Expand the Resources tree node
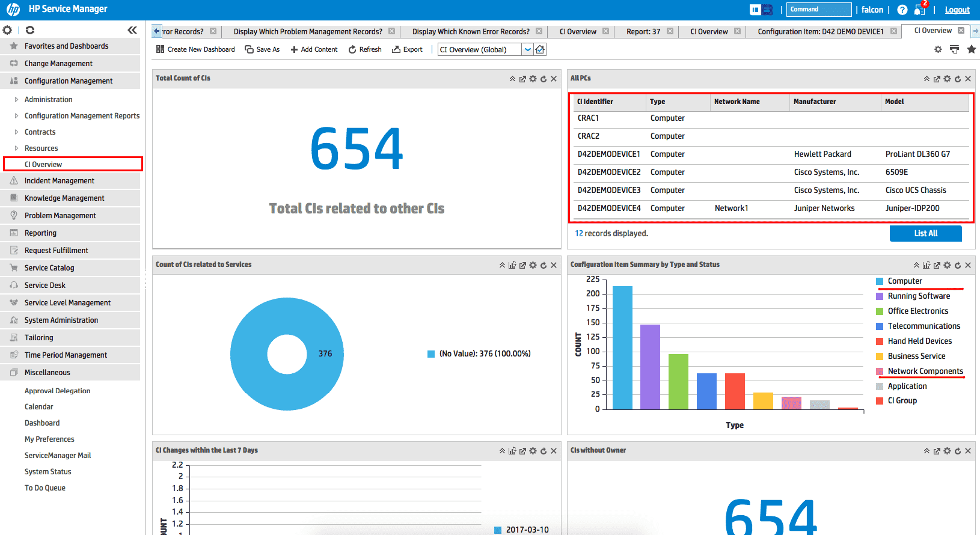The width and height of the screenshot is (980, 535). coord(16,148)
